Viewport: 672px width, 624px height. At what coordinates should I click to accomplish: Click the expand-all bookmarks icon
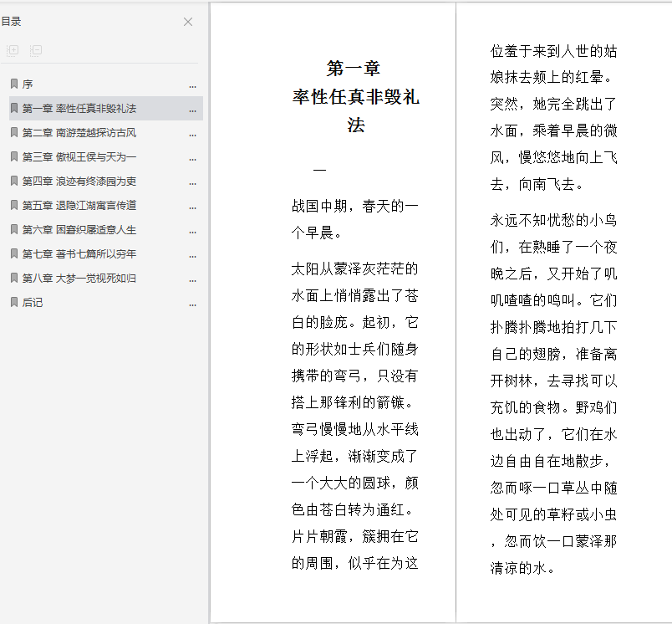(13, 51)
